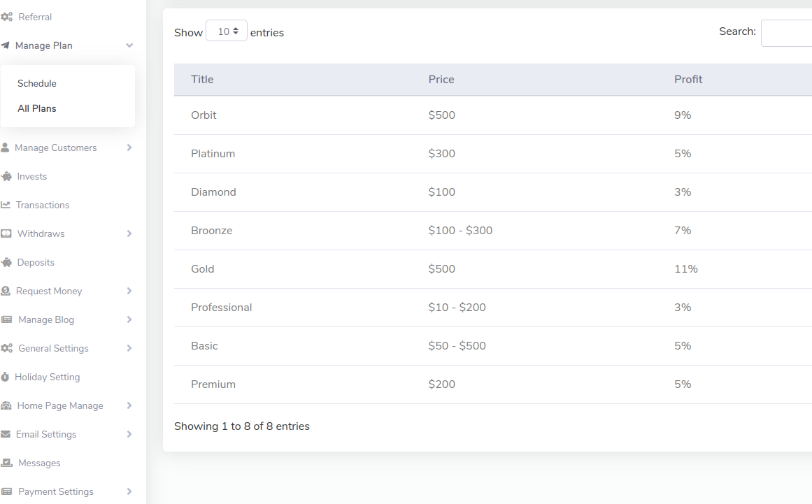Click the Referral gears icon
This screenshot has height=504, width=812.
[6, 17]
